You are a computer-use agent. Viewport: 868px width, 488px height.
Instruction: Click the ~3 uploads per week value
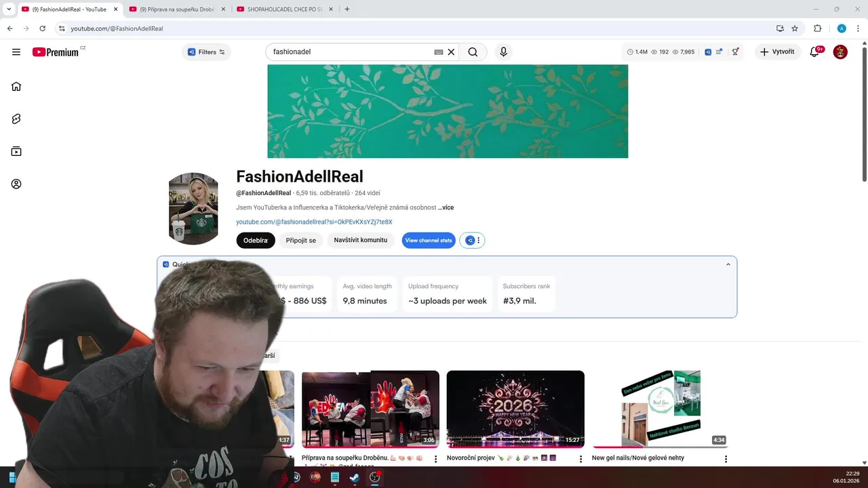tap(448, 301)
